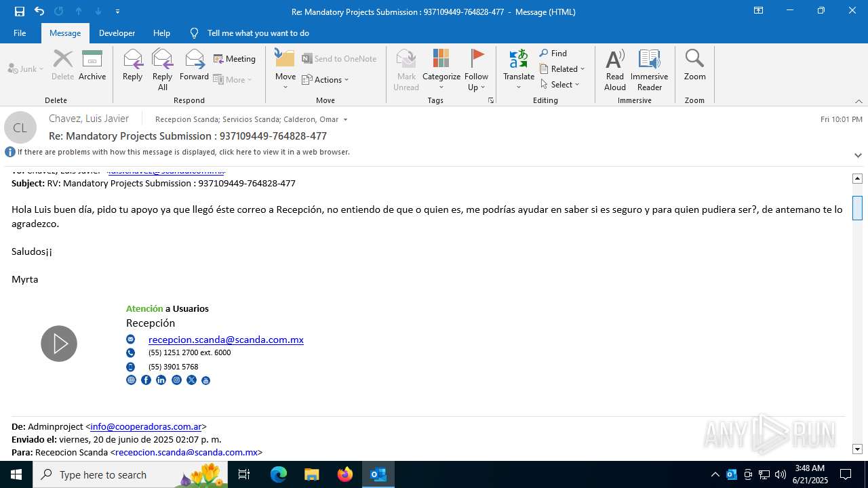Click the LinkedIn icon in signature
This screenshot has height=488, width=868.
pyautogui.click(x=161, y=380)
